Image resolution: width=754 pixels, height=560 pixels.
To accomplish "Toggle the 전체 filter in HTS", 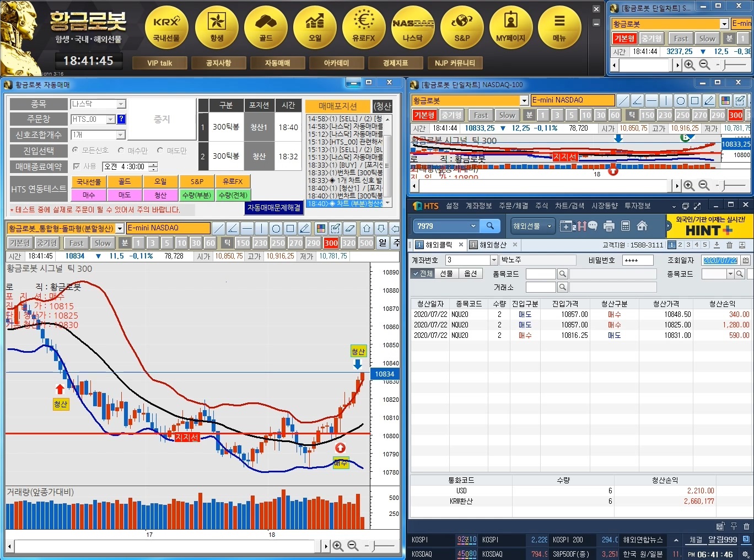I will point(423,273).
